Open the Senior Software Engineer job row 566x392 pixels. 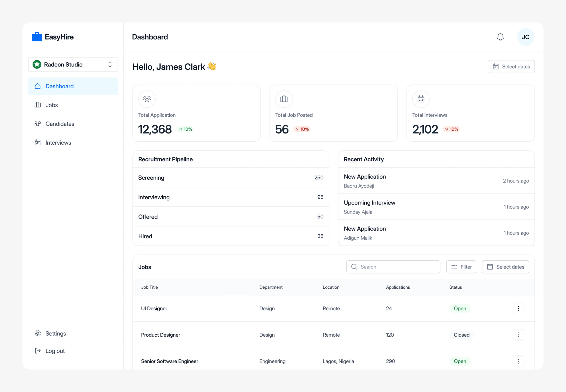click(x=333, y=359)
